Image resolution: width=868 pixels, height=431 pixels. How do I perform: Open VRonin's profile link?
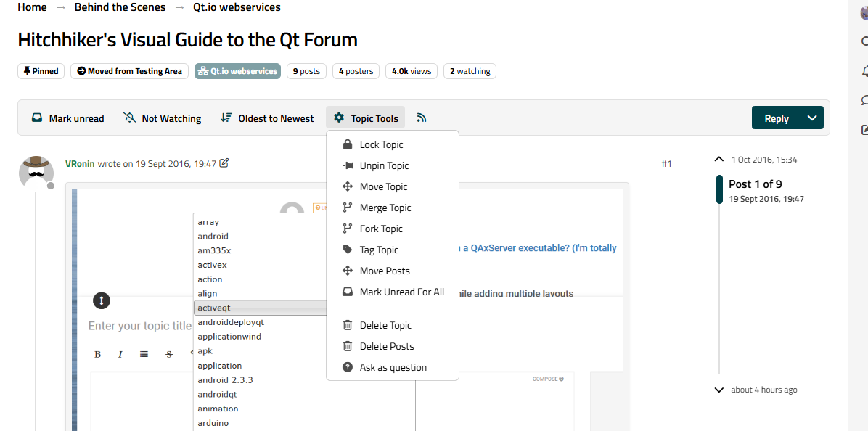pos(81,163)
